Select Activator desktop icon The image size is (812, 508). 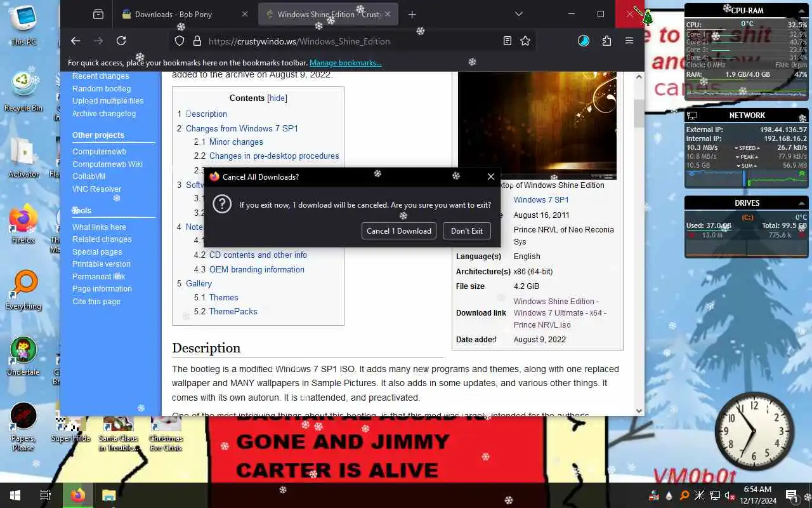[23, 157]
